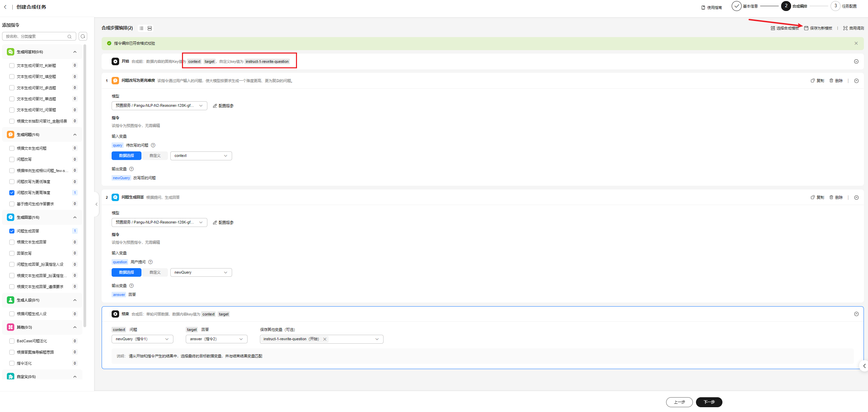Select 自定义 tab under query input variable
Viewport: 868px width, 412px height.
pyautogui.click(x=155, y=156)
